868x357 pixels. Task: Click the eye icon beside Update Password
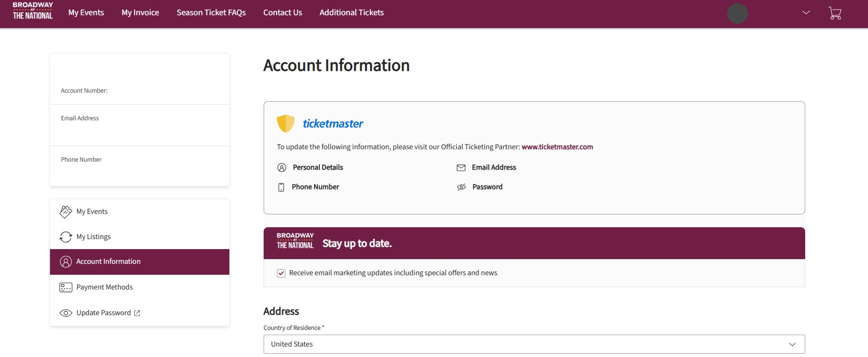click(x=66, y=313)
